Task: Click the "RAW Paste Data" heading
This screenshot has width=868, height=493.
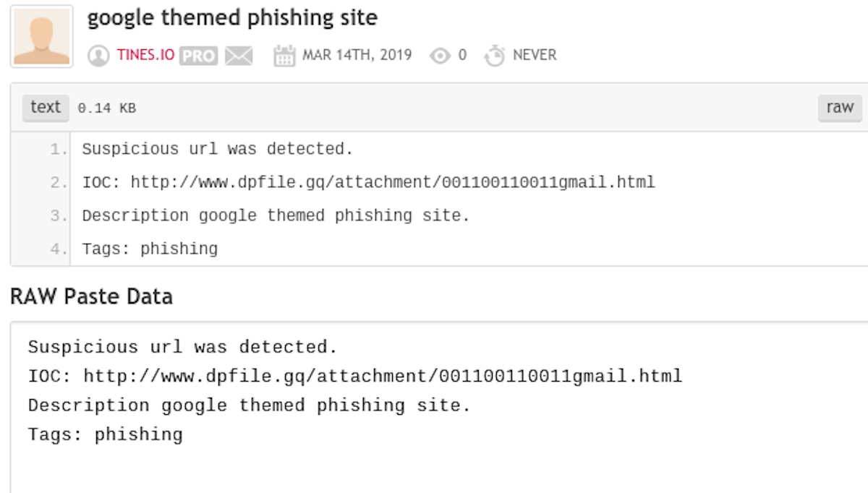Action: [91, 296]
